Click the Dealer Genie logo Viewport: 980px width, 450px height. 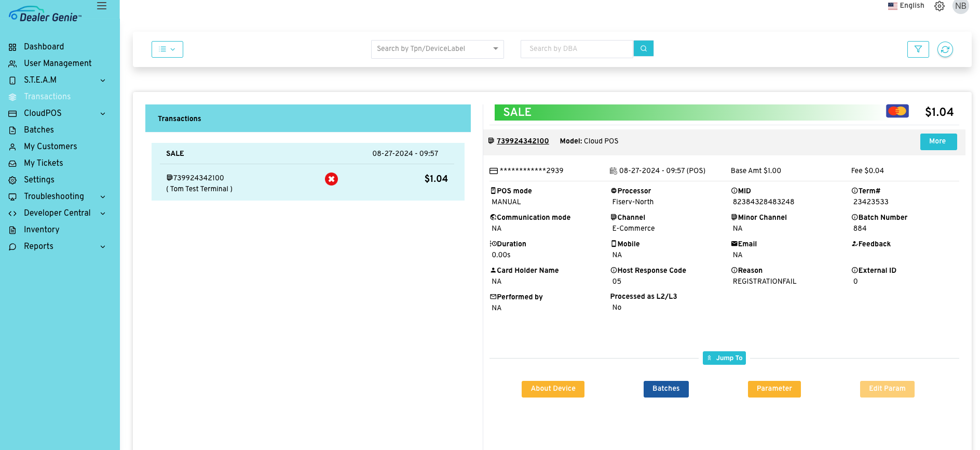pos(45,15)
